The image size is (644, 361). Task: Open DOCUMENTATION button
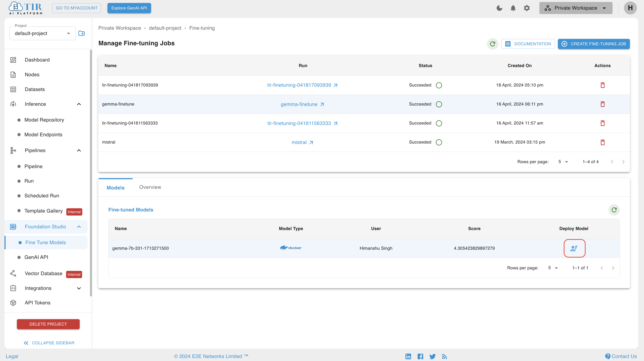point(528,44)
